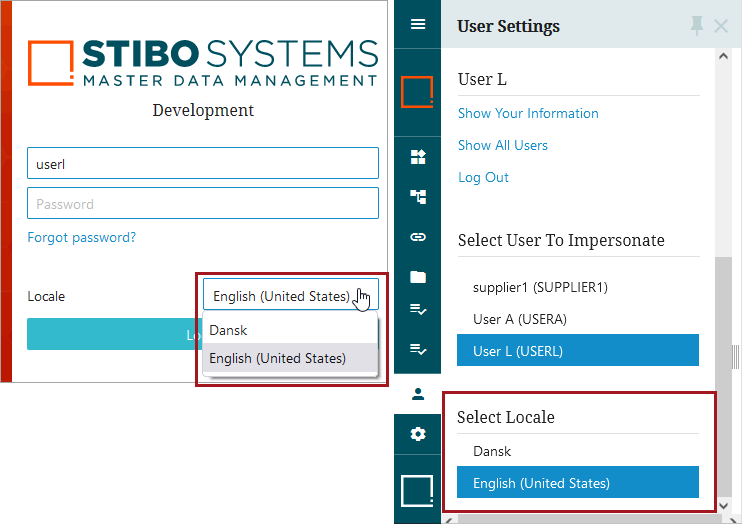Choose English (United States) in Select Locale list
Screen dimensions: 742x524
578,482
